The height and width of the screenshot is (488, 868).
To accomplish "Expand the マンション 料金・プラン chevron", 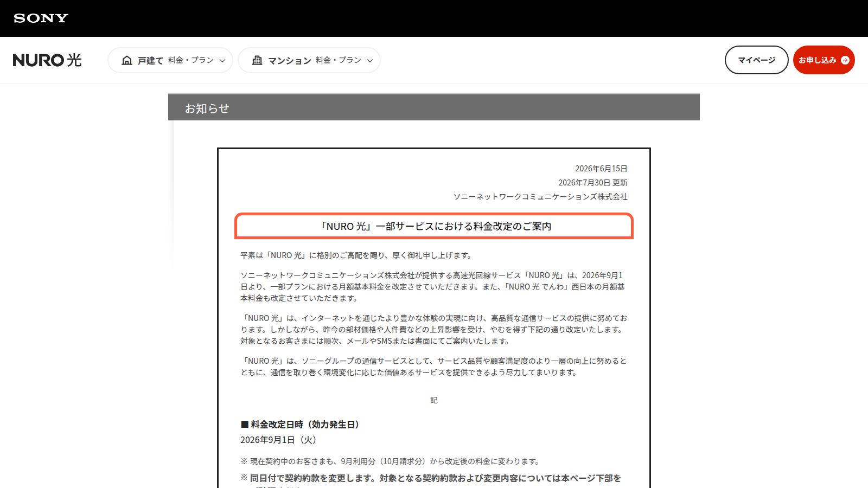I will click(x=370, y=61).
